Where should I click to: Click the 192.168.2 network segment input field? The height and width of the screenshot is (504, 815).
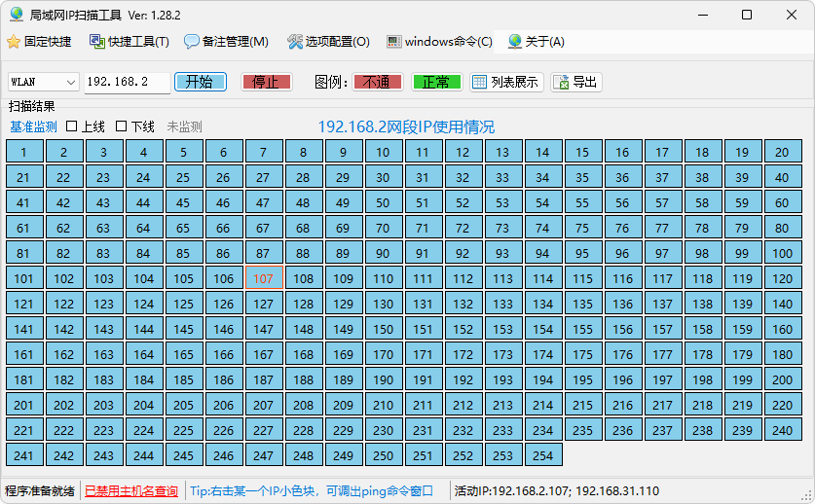(x=127, y=83)
